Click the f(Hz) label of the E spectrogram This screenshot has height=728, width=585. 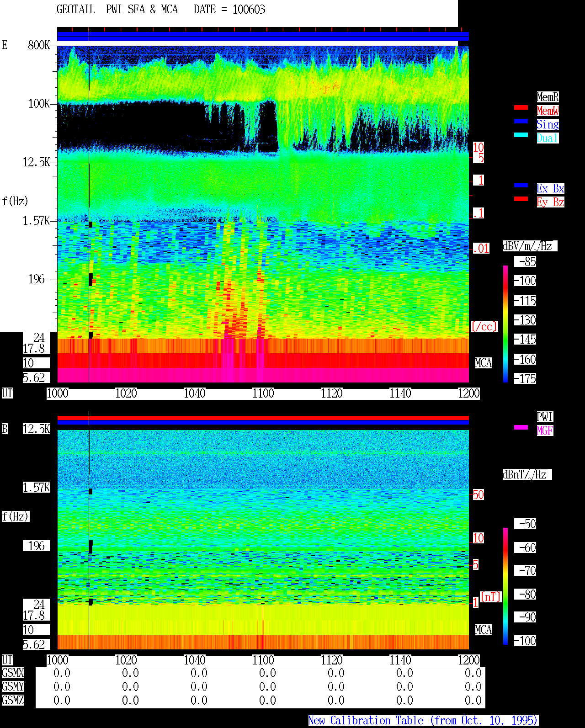click(15, 201)
